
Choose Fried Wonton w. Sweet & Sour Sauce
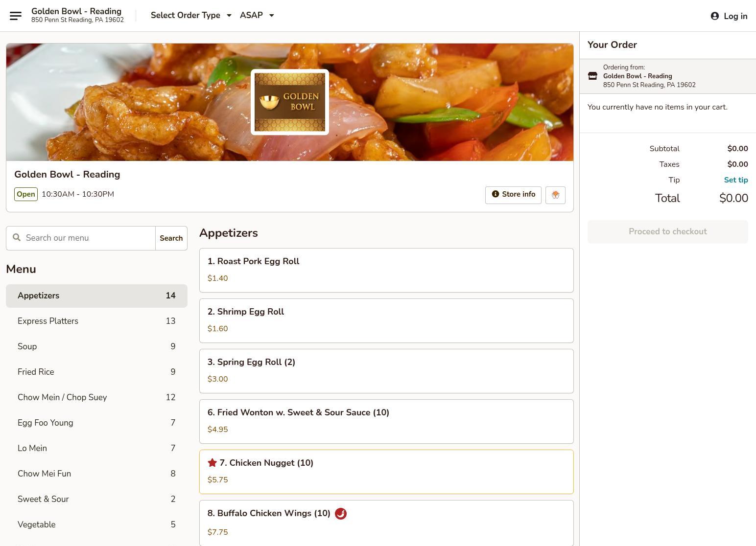coord(386,421)
